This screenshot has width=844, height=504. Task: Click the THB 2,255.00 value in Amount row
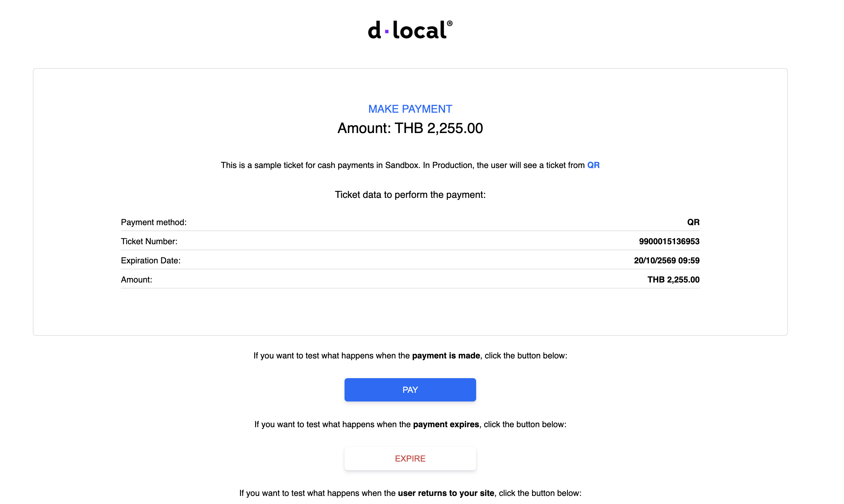(673, 280)
